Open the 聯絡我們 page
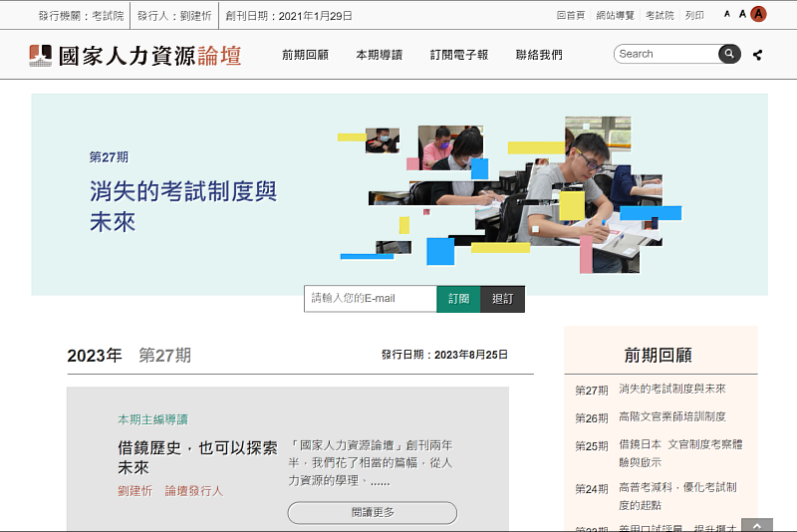 pos(538,55)
